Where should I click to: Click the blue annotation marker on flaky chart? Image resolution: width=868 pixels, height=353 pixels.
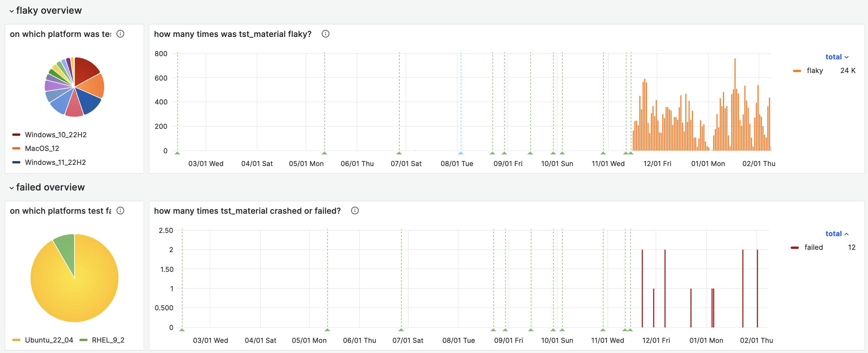pyautogui.click(x=461, y=153)
